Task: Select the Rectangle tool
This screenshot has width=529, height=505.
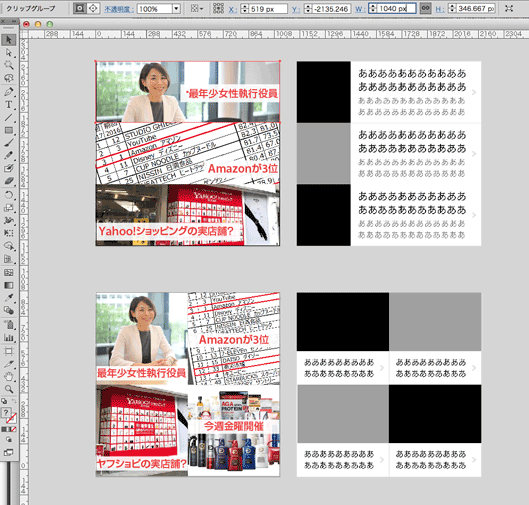Action: [x=9, y=130]
